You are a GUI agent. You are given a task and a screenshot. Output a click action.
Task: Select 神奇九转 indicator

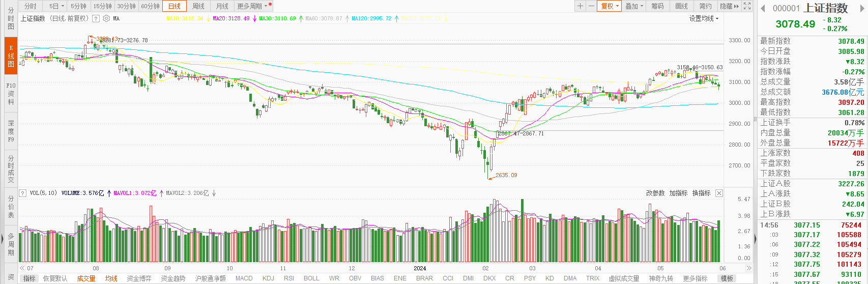[x=661, y=278]
